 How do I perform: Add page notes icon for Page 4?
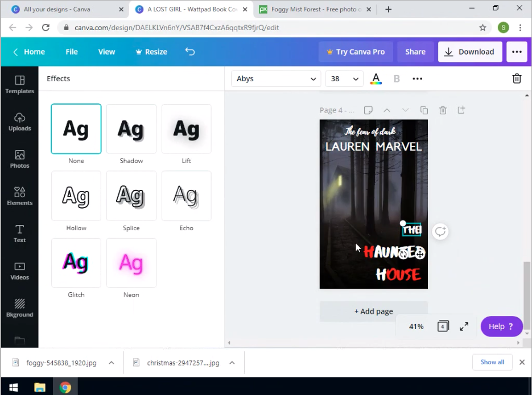point(368,110)
